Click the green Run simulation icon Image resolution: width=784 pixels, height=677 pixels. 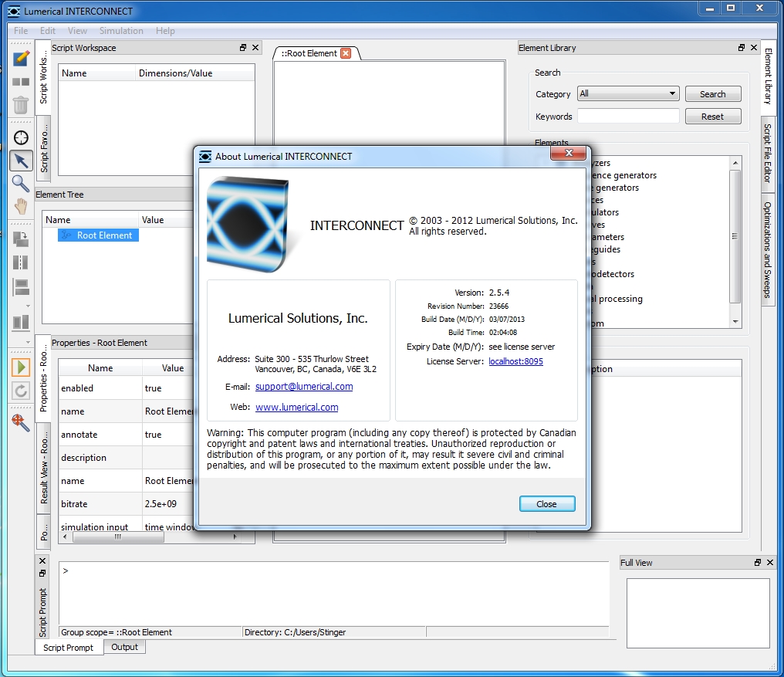tap(21, 367)
